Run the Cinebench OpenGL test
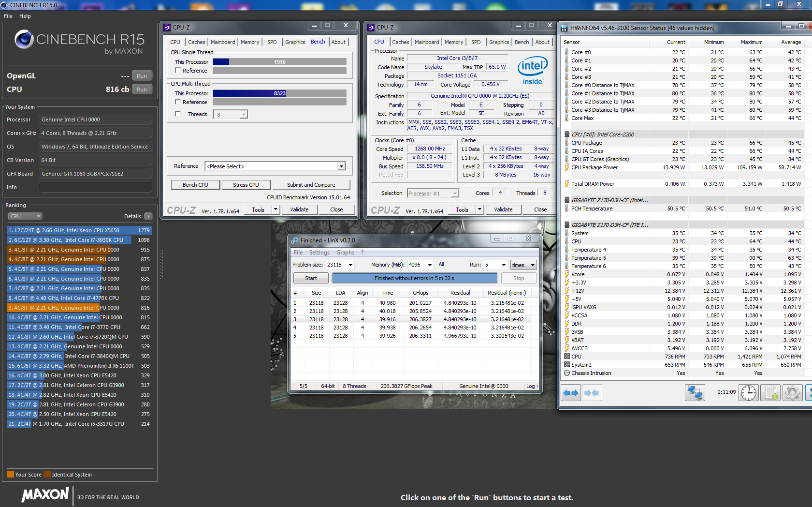Screen dimensions: 812x507 click(x=142, y=76)
